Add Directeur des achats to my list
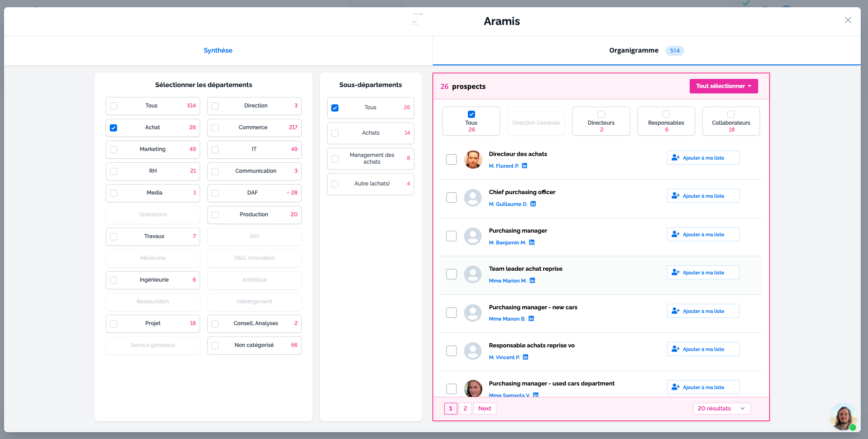 point(703,158)
